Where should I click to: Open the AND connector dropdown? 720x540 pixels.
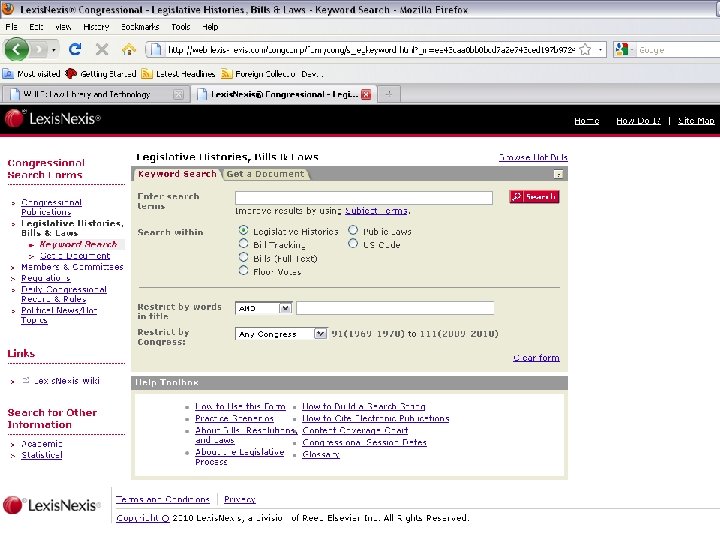pos(264,308)
